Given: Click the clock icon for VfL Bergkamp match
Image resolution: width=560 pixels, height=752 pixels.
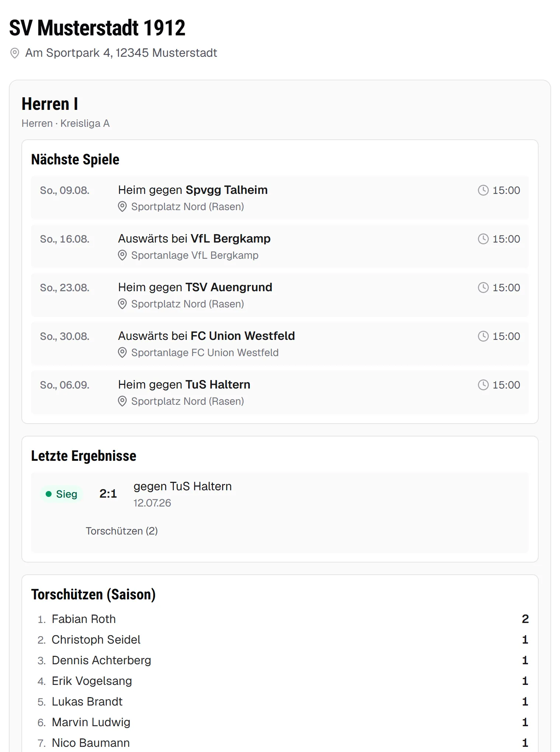Looking at the screenshot, I should 483,239.
